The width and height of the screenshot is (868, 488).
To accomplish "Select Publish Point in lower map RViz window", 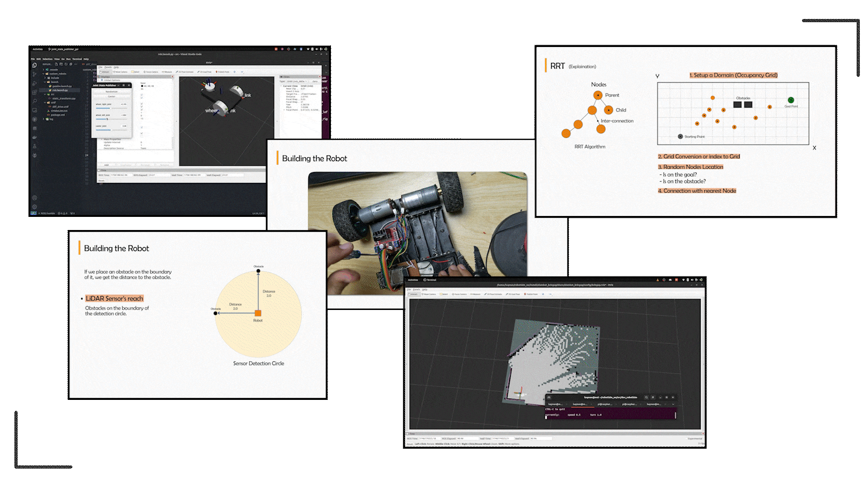I will point(531,294).
